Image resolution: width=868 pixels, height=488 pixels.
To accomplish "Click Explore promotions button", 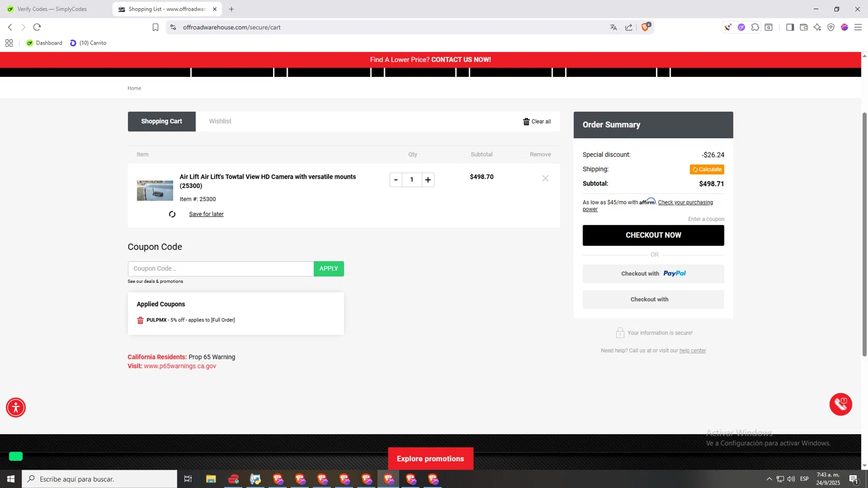I will 431,459.
